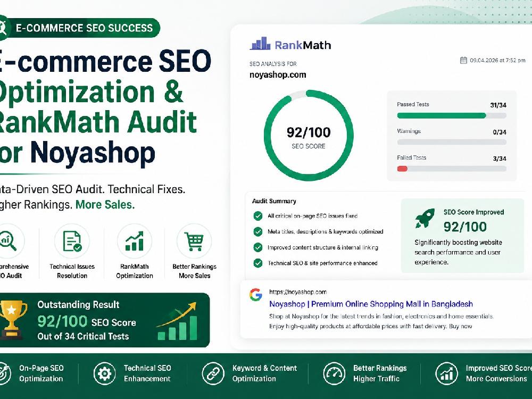Click the 'Better Rankings More Sales' feature label
Viewport: 532px width, 399px height.
click(x=194, y=271)
